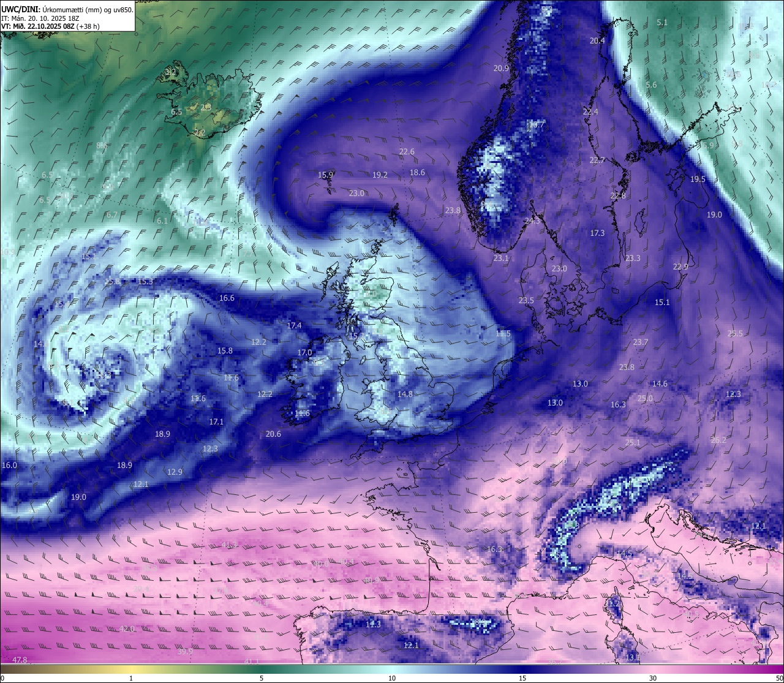Click the 17.3 value over Sweden

[597, 233]
